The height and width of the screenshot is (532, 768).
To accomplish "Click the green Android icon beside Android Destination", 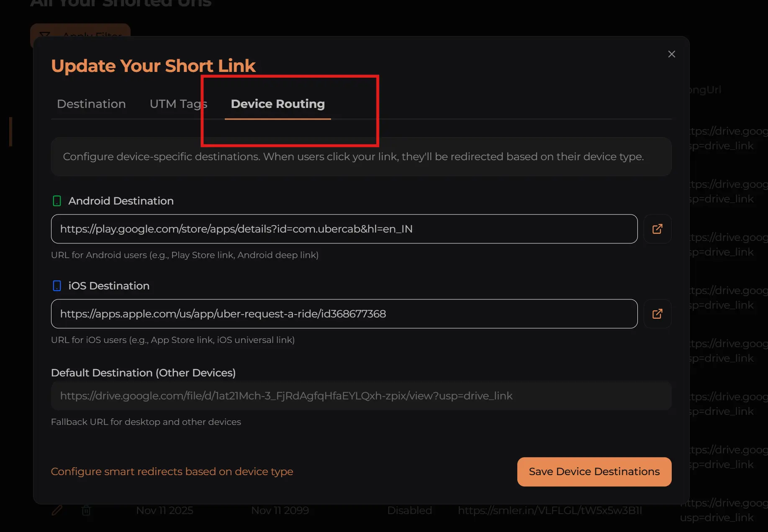I will point(57,201).
